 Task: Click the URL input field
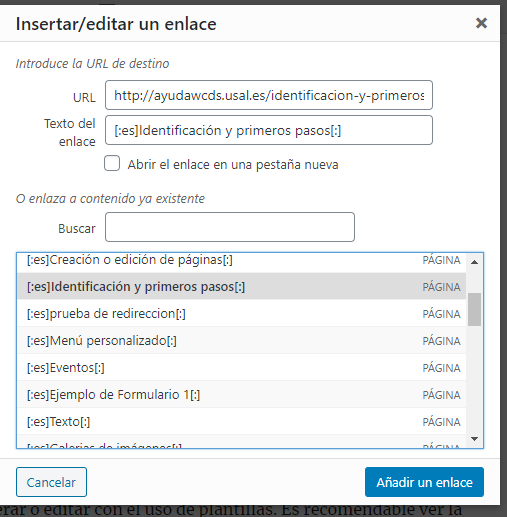[x=269, y=95]
